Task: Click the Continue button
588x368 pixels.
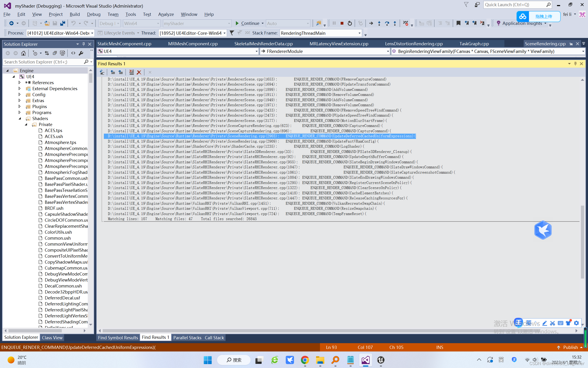Action: (x=247, y=23)
